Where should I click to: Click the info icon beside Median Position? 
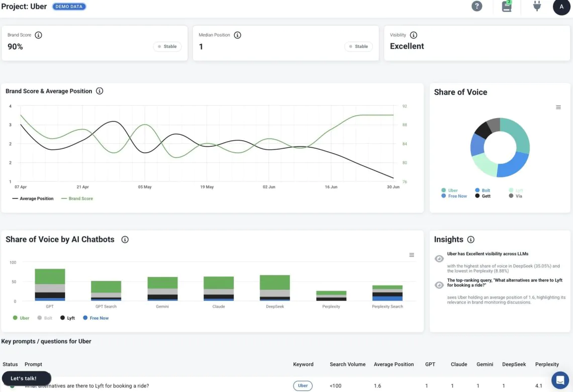(237, 35)
